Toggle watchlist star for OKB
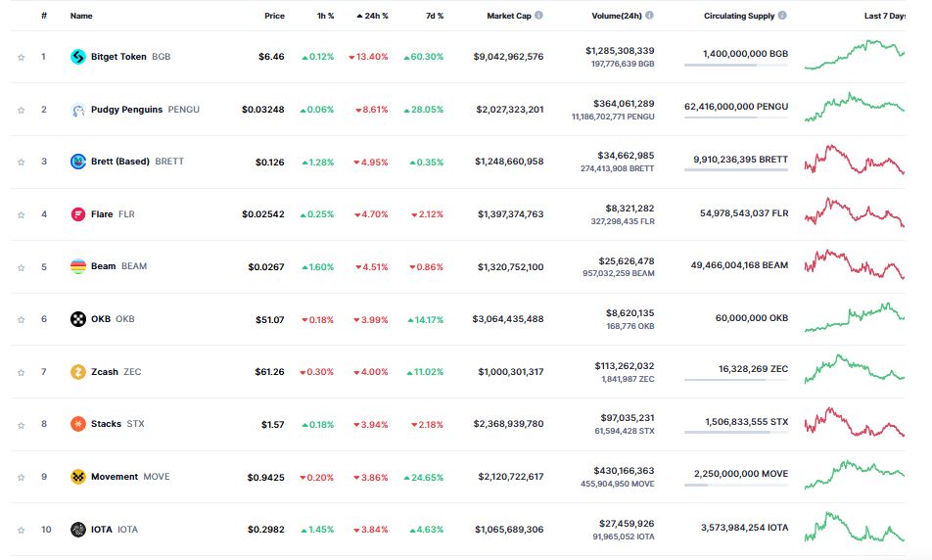Screen dimensions: 932x560 (21, 320)
